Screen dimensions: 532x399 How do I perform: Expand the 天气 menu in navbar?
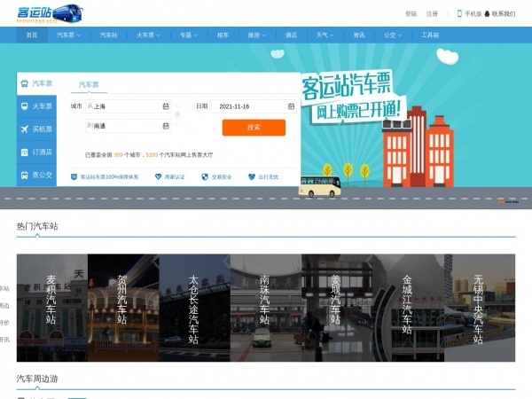pos(323,35)
